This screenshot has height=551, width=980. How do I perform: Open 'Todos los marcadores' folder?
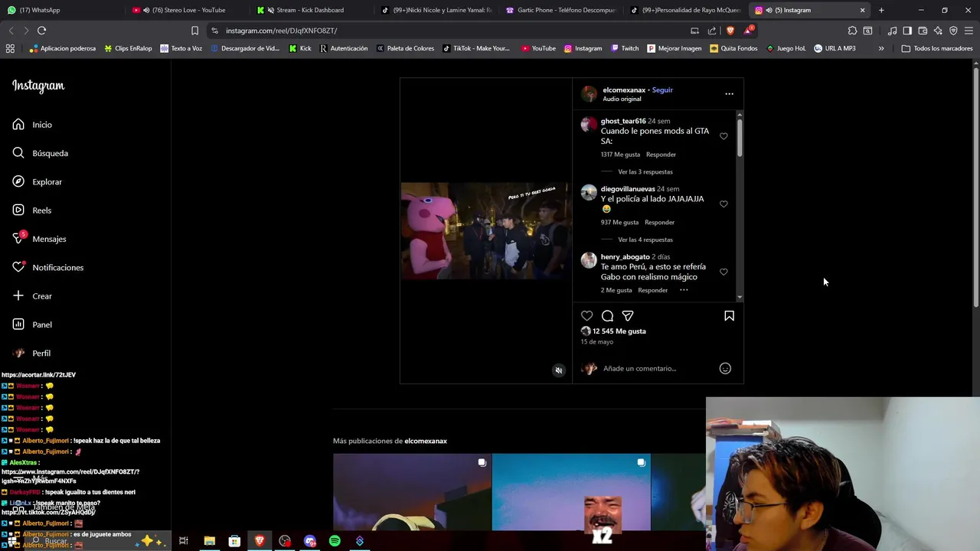point(936,48)
